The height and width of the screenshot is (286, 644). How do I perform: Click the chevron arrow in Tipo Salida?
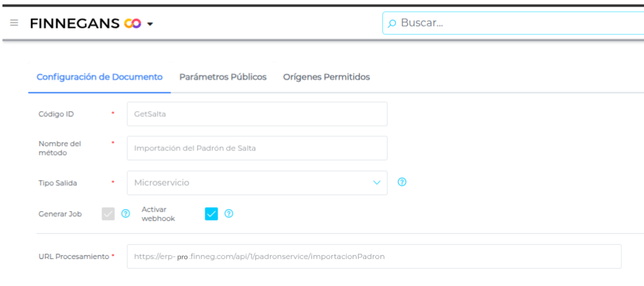tap(377, 183)
